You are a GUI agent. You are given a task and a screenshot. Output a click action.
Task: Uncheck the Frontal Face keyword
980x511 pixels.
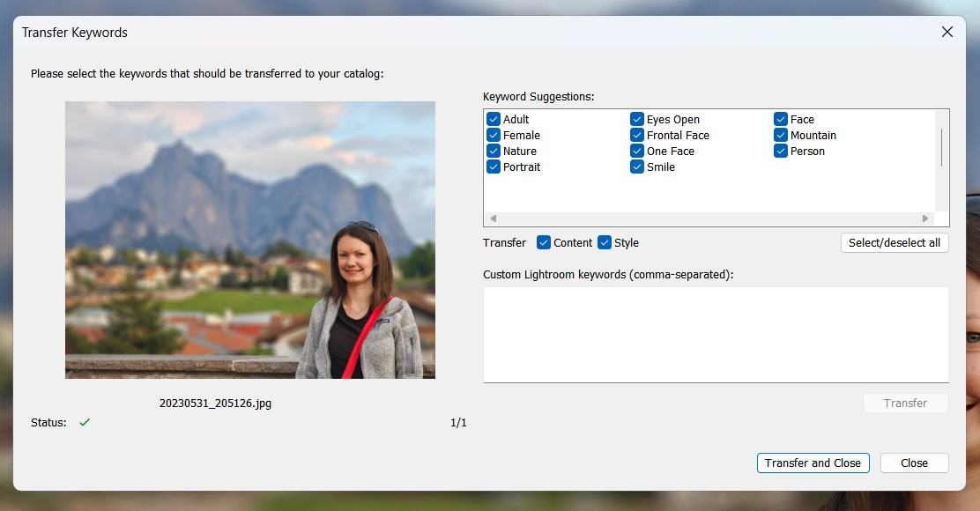tap(637, 135)
